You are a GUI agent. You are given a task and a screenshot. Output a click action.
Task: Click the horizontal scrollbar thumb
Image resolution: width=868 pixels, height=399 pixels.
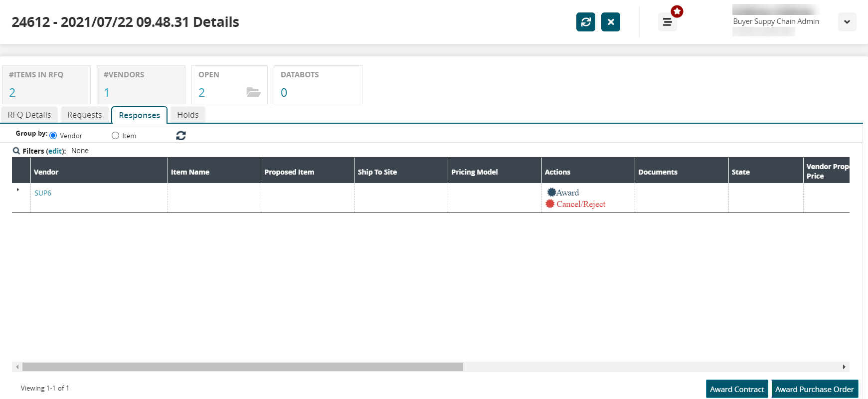(x=243, y=367)
